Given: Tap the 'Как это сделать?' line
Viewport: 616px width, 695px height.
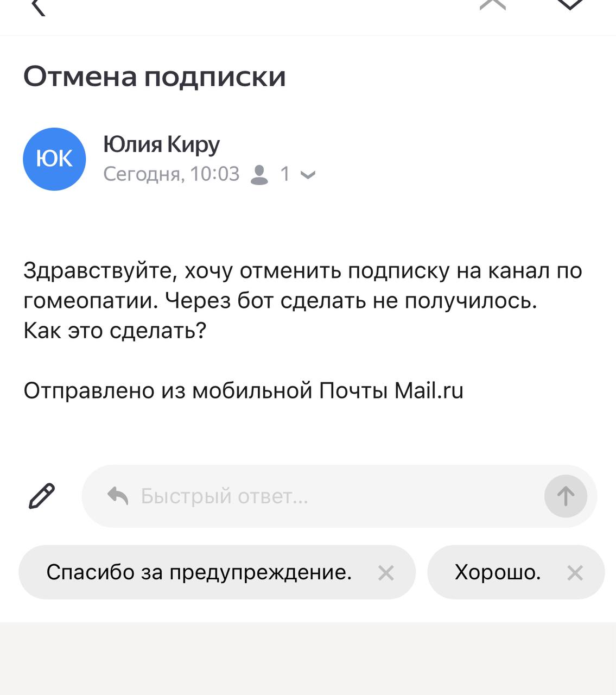Looking at the screenshot, I should pyautogui.click(x=115, y=331).
